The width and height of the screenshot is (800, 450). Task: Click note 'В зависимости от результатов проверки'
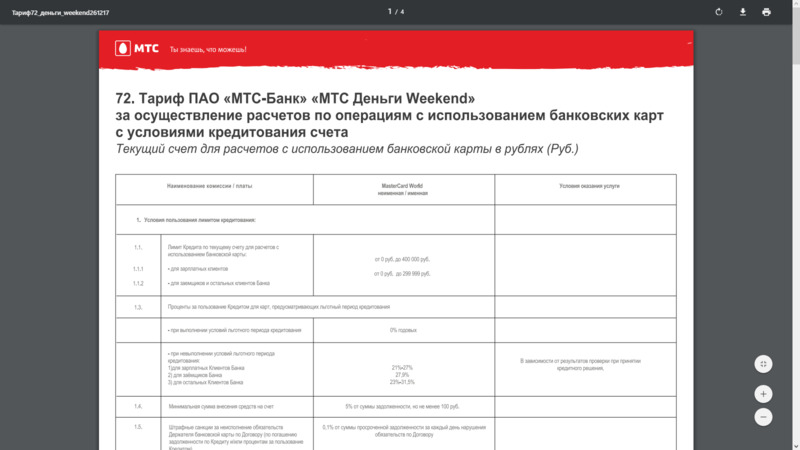click(580, 364)
